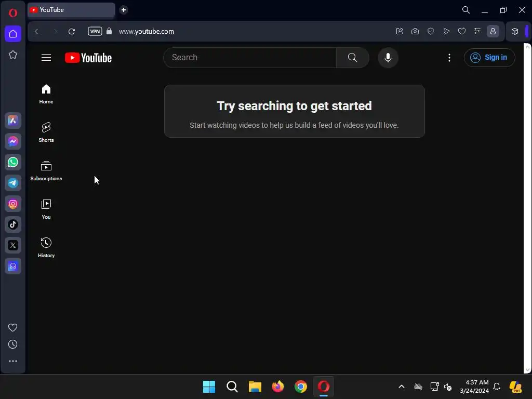This screenshot has width=532, height=399.
Task: View site security padlock info
Action: [109, 31]
